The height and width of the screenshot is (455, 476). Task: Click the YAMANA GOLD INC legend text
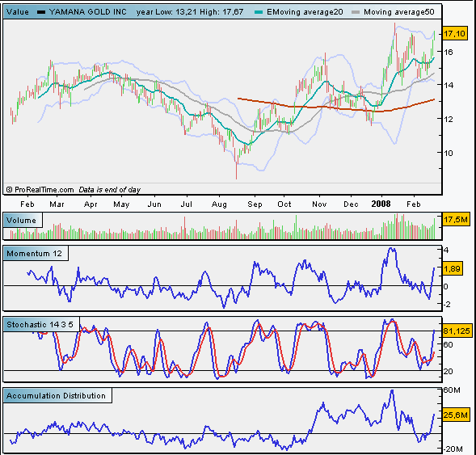click(88, 12)
